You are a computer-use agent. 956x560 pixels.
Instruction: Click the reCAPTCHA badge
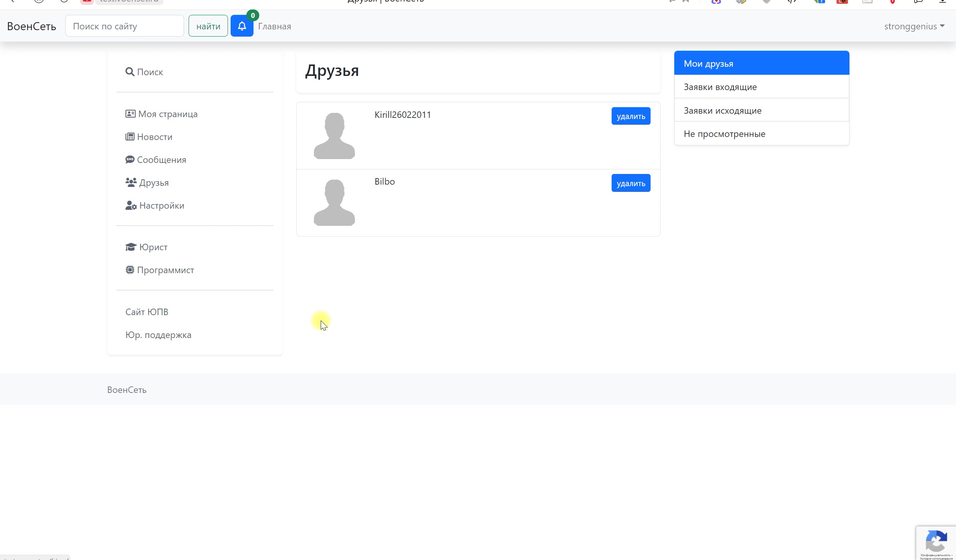point(936,543)
